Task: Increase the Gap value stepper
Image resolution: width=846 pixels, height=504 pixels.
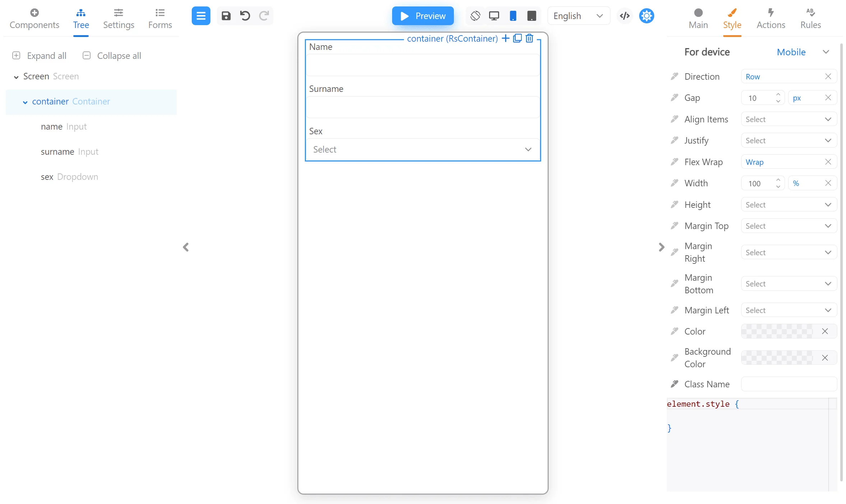Action: click(778, 94)
